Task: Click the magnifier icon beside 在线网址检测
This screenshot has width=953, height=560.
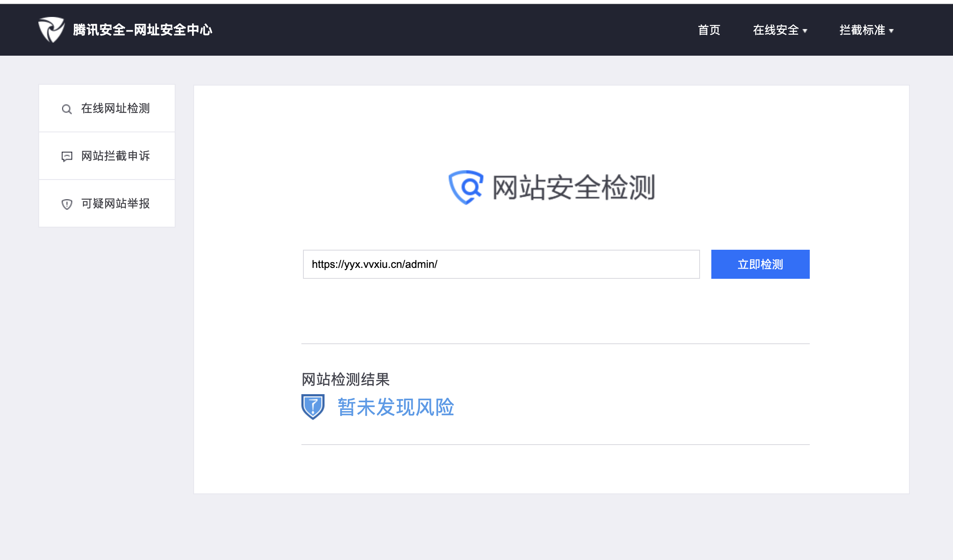Action: pyautogui.click(x=67, y=109)
